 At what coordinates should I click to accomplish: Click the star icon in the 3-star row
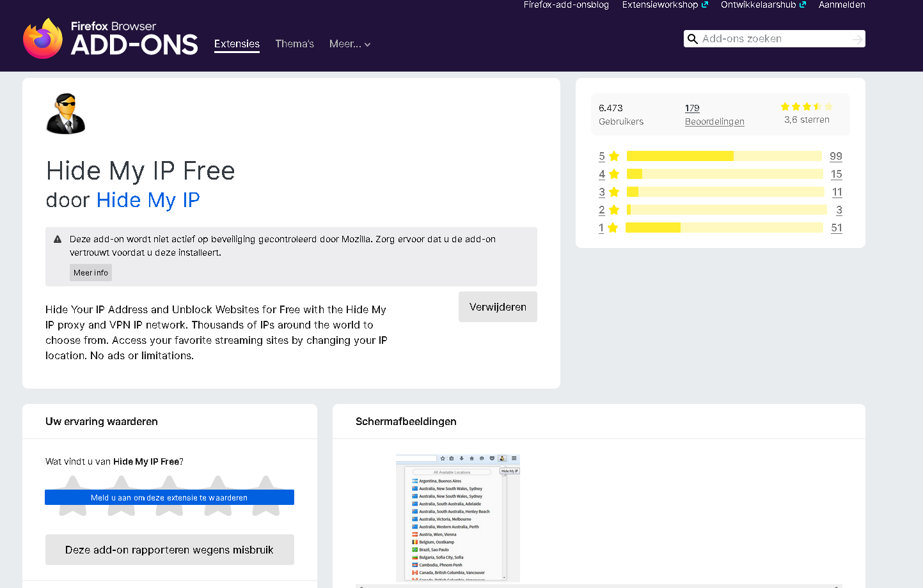point(614,192)
